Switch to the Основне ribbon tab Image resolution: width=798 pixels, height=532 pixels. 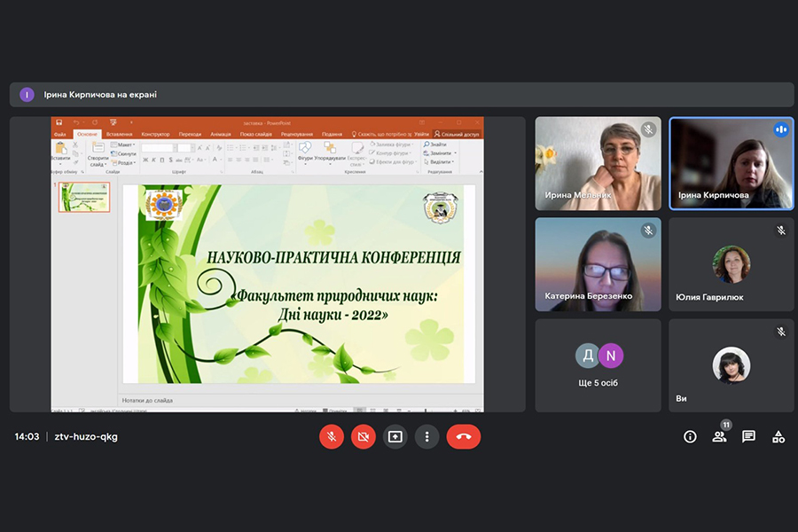87,135
